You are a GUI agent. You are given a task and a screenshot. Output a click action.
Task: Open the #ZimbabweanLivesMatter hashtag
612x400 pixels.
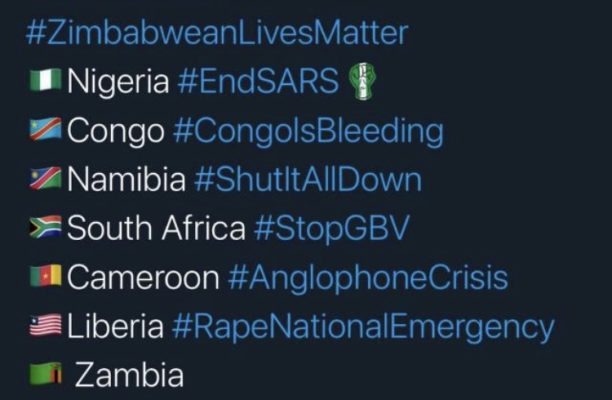[217, 33]
